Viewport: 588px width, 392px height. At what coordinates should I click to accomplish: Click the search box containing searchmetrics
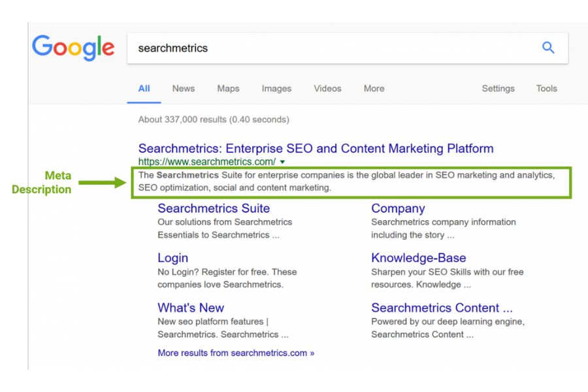(x=348, y=48)
